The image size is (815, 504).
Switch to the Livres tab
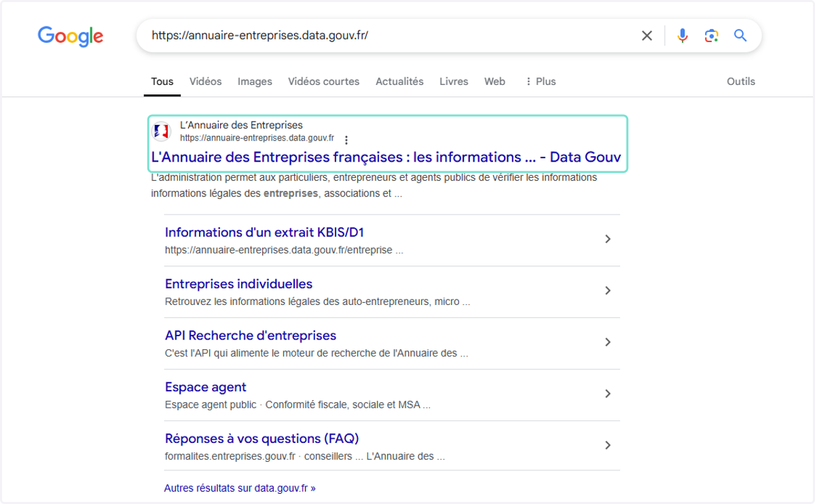(454, 82)
